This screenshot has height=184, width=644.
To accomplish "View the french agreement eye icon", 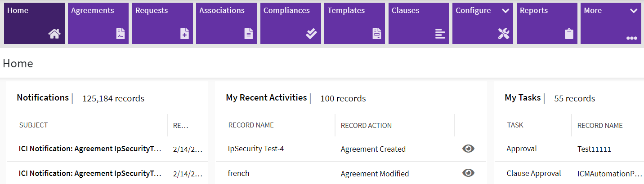I will point(468,173).
